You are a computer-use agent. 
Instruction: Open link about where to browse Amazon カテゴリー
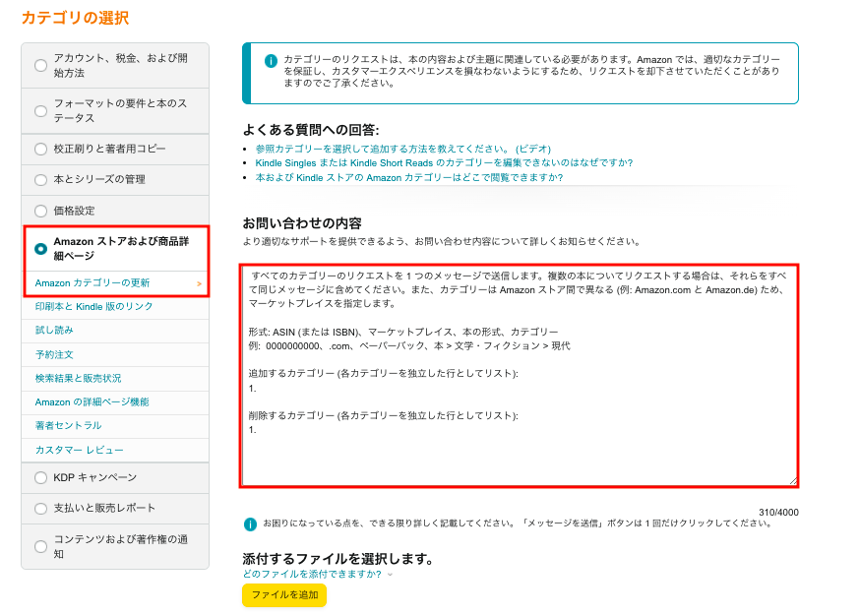coord(409,177)
